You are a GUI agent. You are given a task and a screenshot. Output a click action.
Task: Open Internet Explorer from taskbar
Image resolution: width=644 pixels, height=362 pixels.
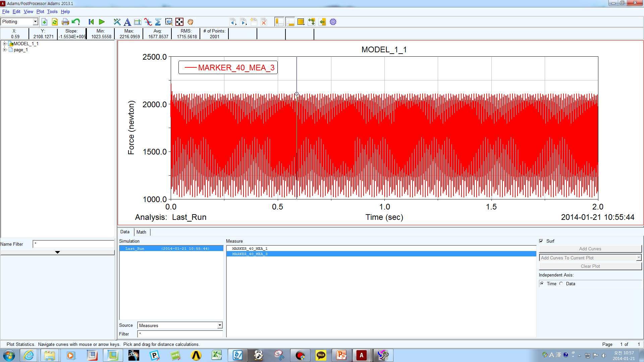point(29,355)
